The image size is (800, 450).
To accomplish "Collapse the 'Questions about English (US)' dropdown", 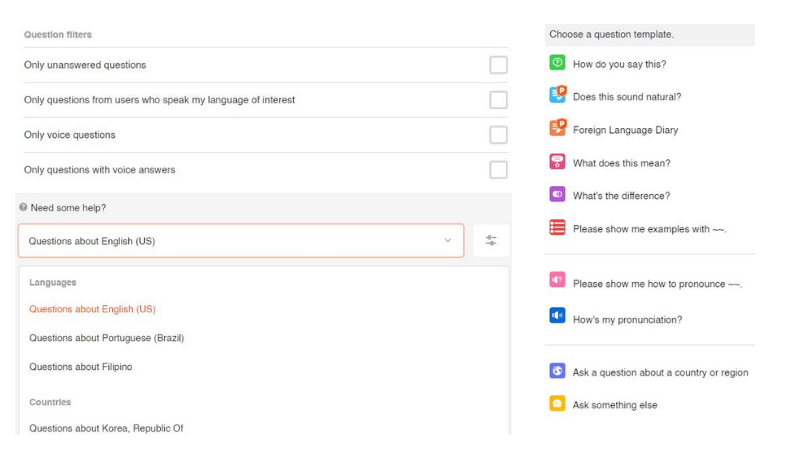I will click(241, 240).
